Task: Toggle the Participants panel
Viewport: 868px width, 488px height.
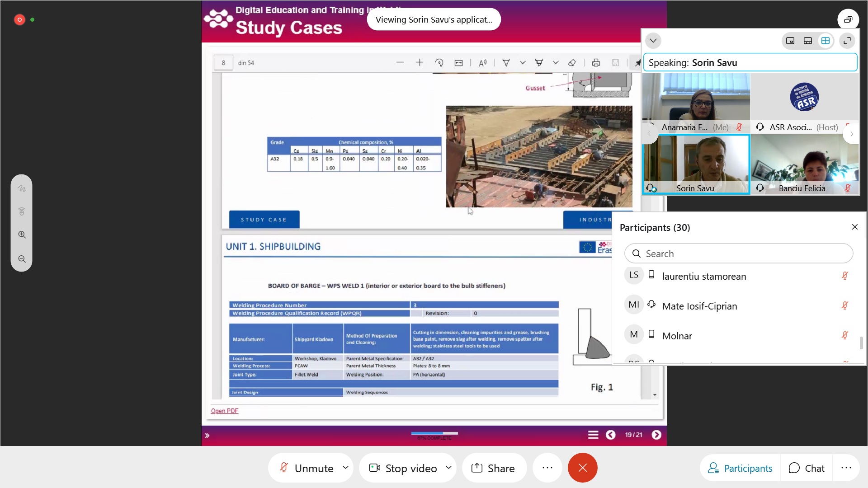Action: click(x=740, y=468)
